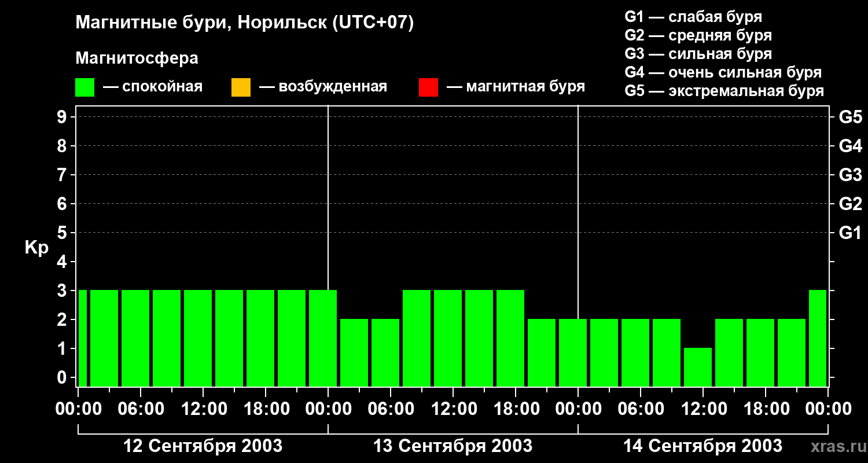
Task: Click the '12:00' time label on 12 September
Action: (203, 409)
